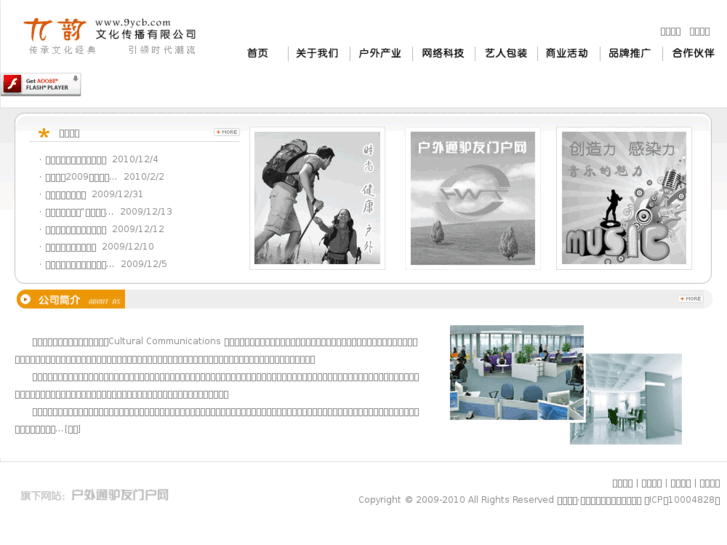This screenshot has width=727, height=545.
Task: Click the MUSIC 创造力 感染力 thumbnail
Action: click(624, 198)
